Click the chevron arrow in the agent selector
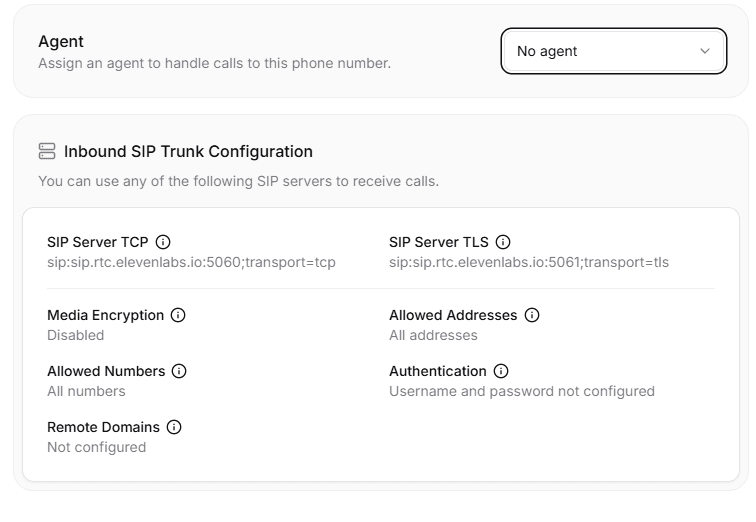756x522 pixels. (x=705, y=51)
